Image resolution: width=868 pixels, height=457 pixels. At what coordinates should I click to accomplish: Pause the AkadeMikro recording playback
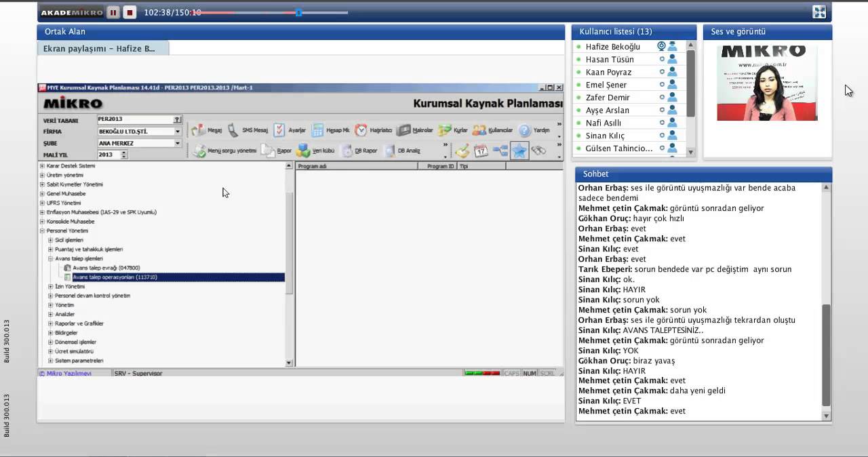click(x=113, y=12)
